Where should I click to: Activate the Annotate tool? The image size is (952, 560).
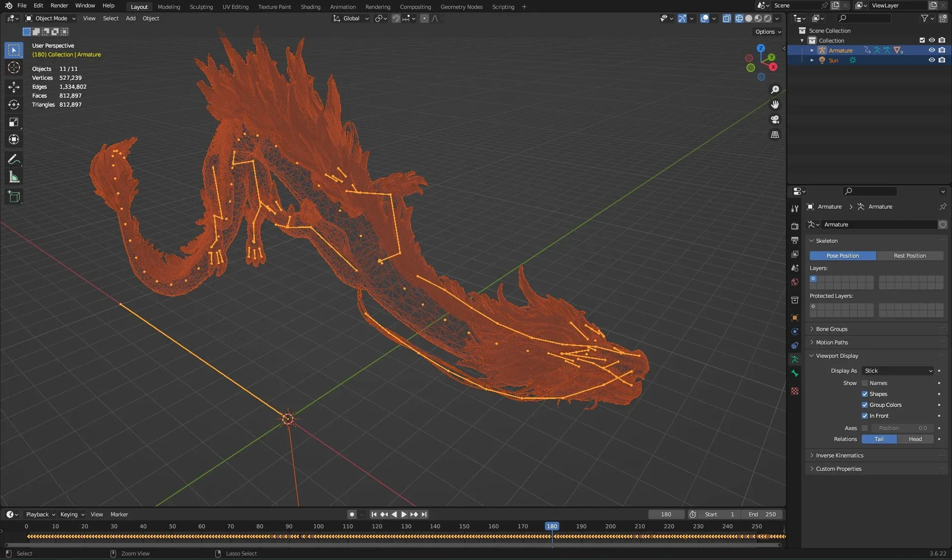(x=13, y=159)
